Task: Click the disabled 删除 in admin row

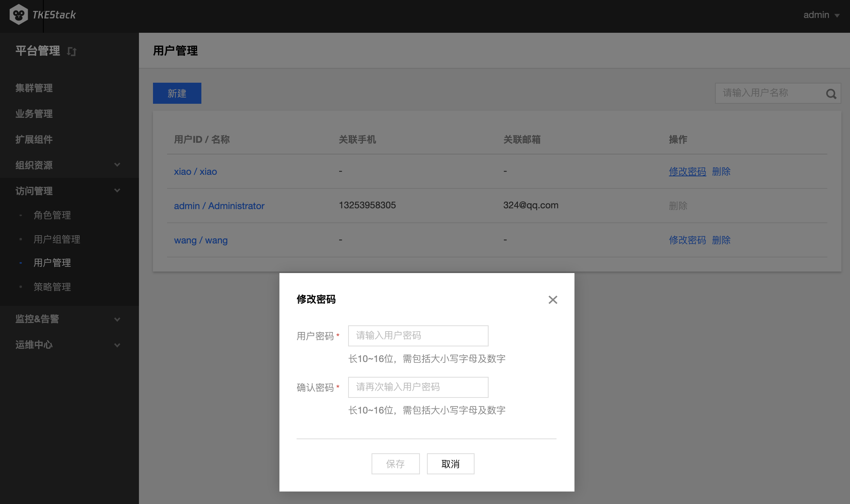Action: point(678,206)
